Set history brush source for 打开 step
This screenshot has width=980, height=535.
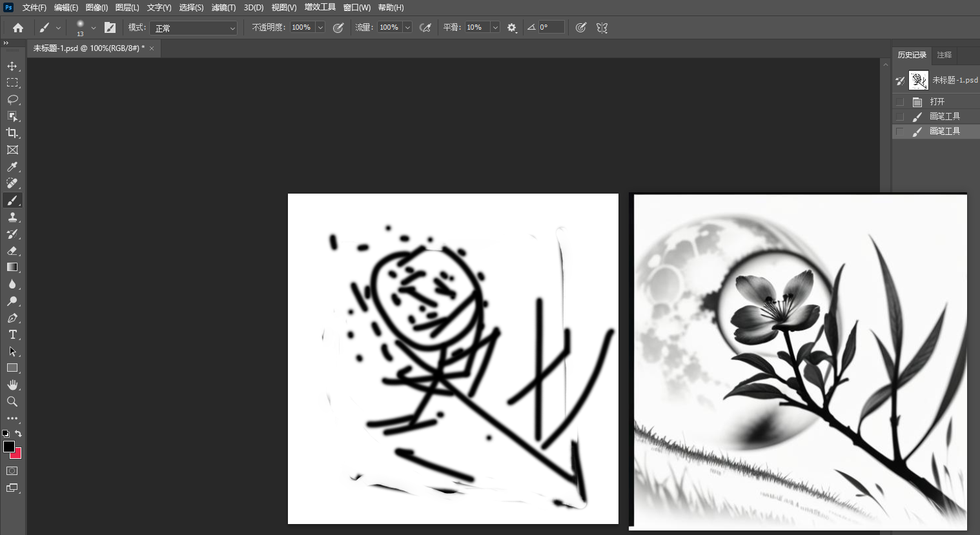(x=900, y=102)
